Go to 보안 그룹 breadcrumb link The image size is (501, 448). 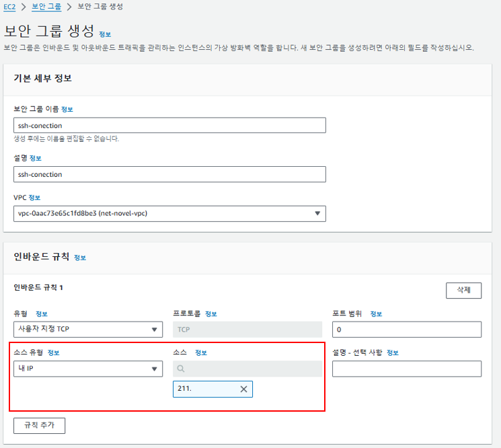(x=46, y=7)
